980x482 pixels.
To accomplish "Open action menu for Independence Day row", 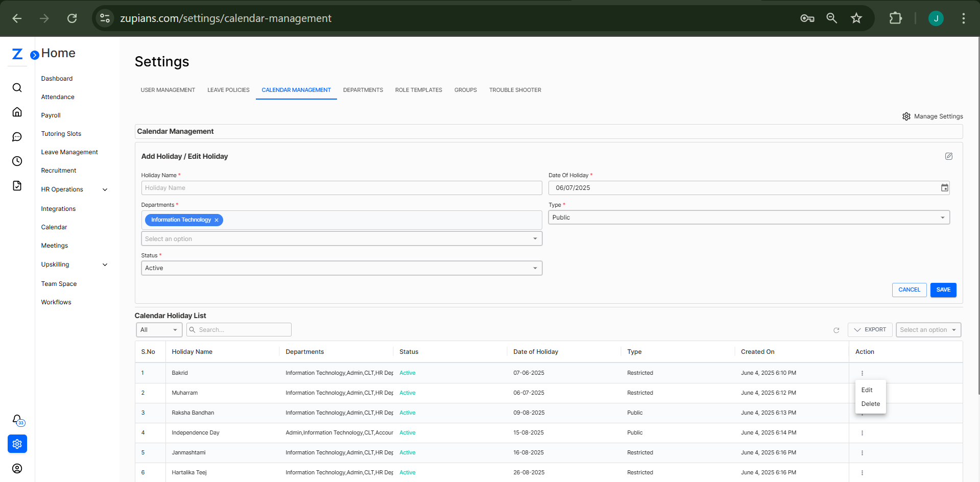I will point(862,433).
